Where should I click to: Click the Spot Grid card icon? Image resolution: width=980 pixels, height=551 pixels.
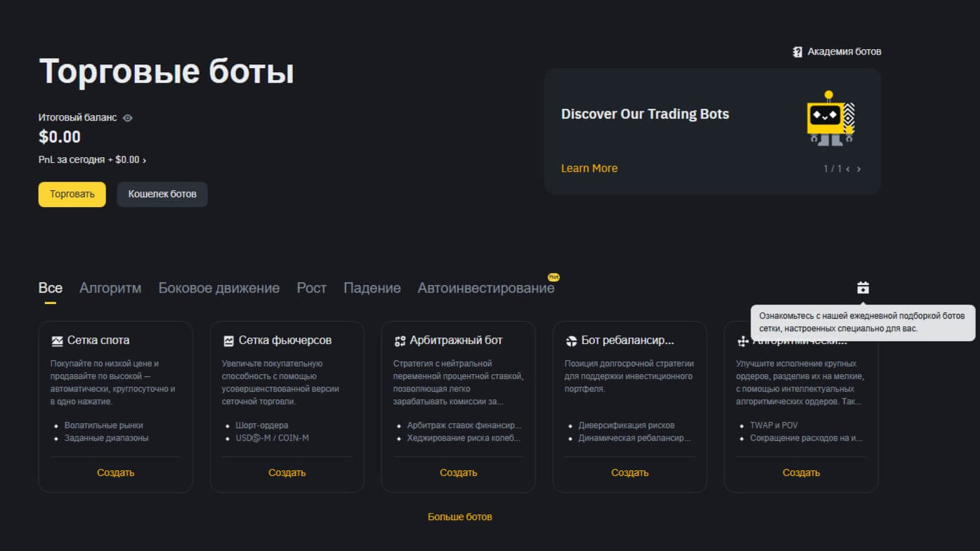point(57,341)
